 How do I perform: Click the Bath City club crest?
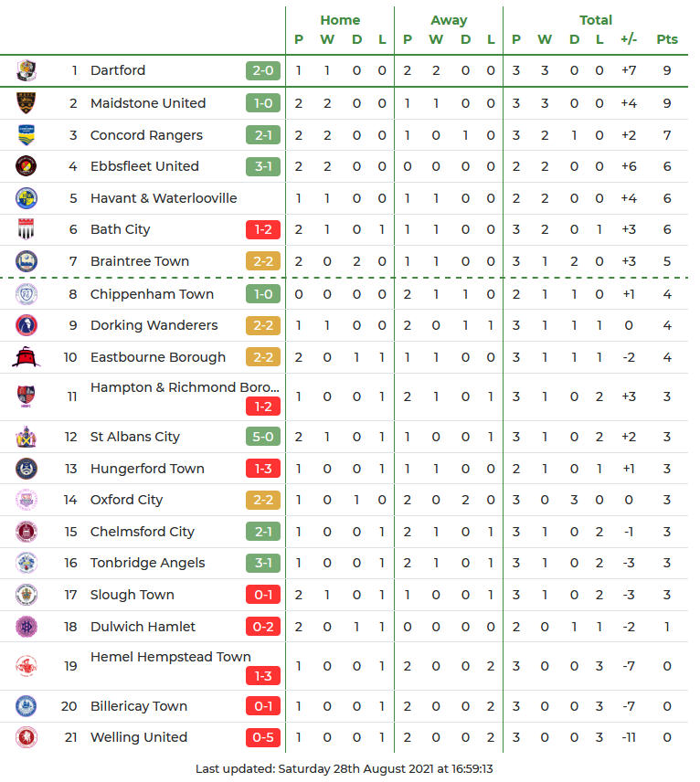click(x=27, y=229)
